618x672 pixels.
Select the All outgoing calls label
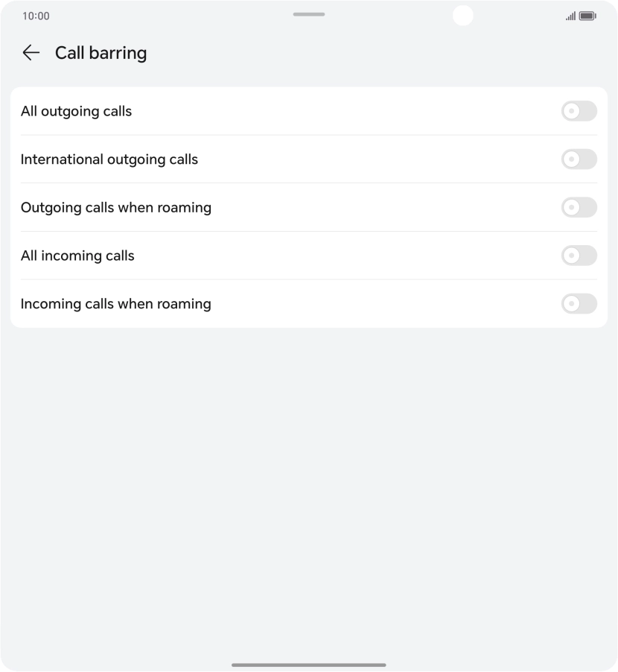76,111
